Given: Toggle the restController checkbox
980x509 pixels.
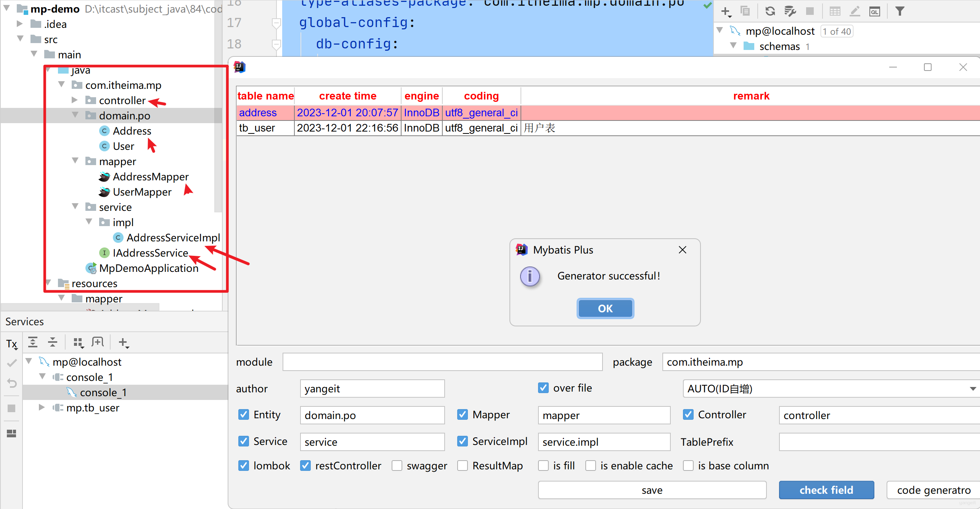Looking at the screenshot, I should 305,466.
